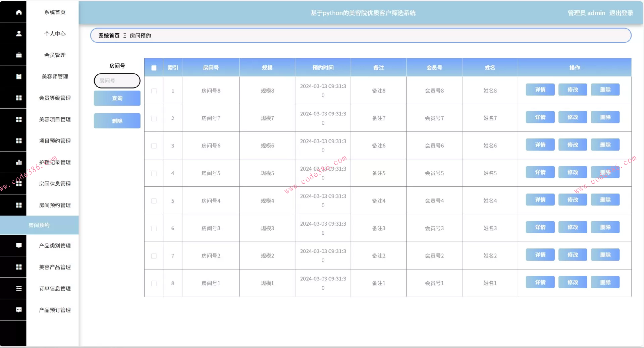
Task: Click the bar chart icon for 护理记录管理
Action: [x=19, y=162]
